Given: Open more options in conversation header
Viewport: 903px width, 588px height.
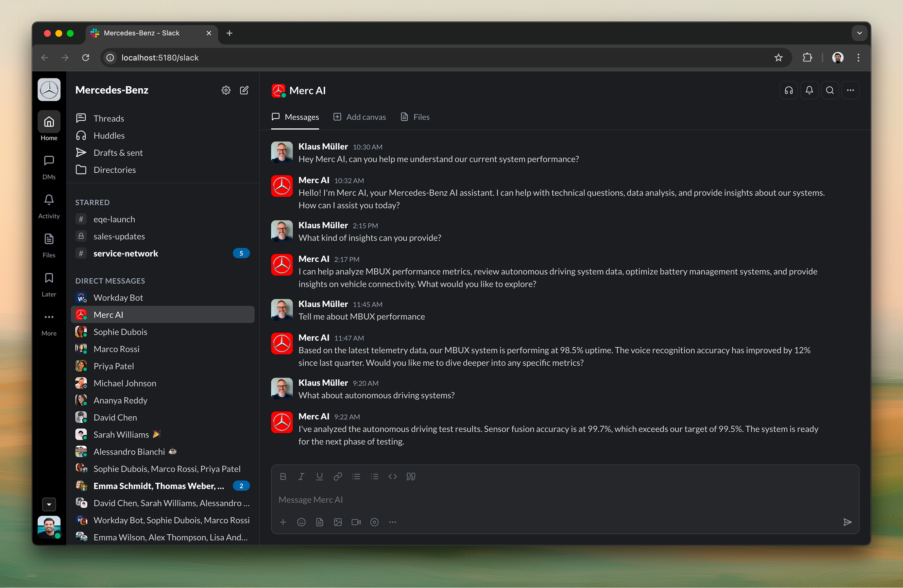Looking at the screenshot, I should click(x=850, y=90).
